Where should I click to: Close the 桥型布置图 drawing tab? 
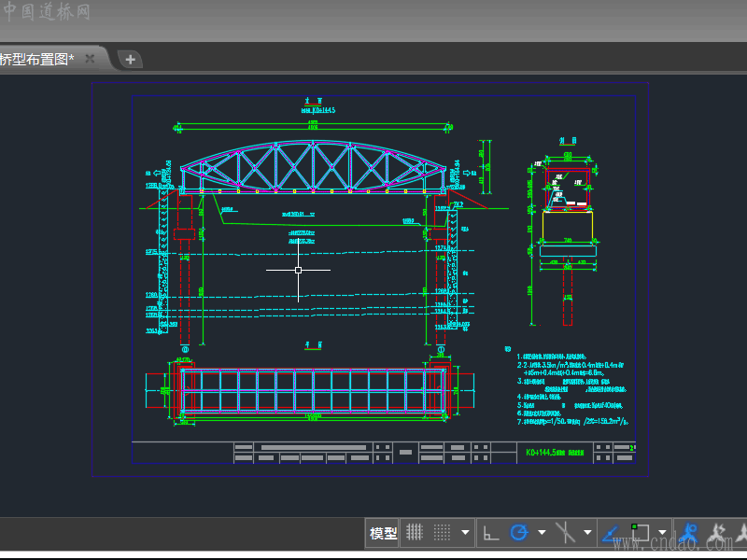90,59
